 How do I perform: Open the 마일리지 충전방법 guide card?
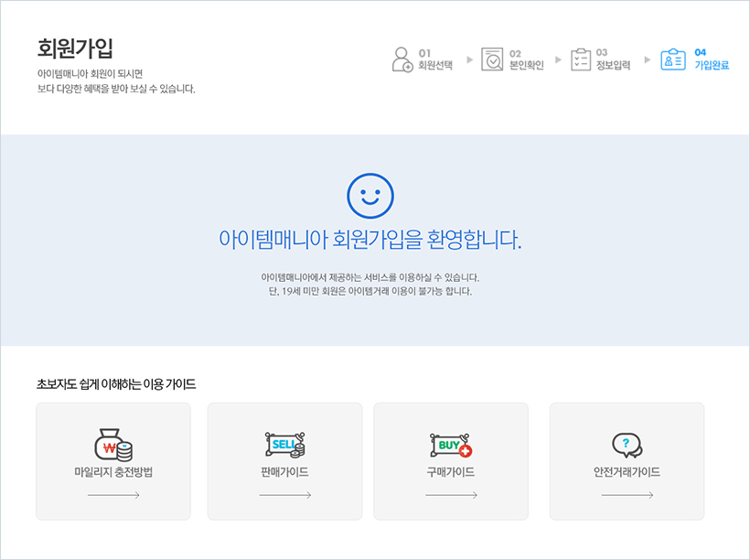(112, 460)
